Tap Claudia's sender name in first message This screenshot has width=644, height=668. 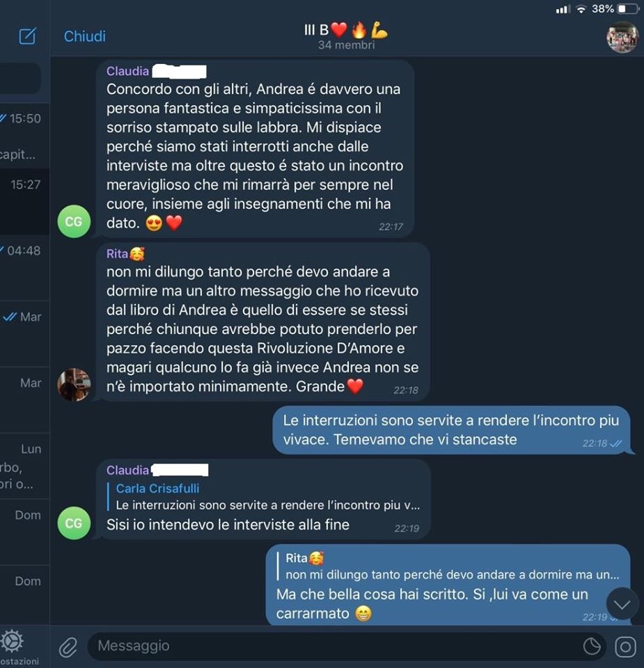127,71
